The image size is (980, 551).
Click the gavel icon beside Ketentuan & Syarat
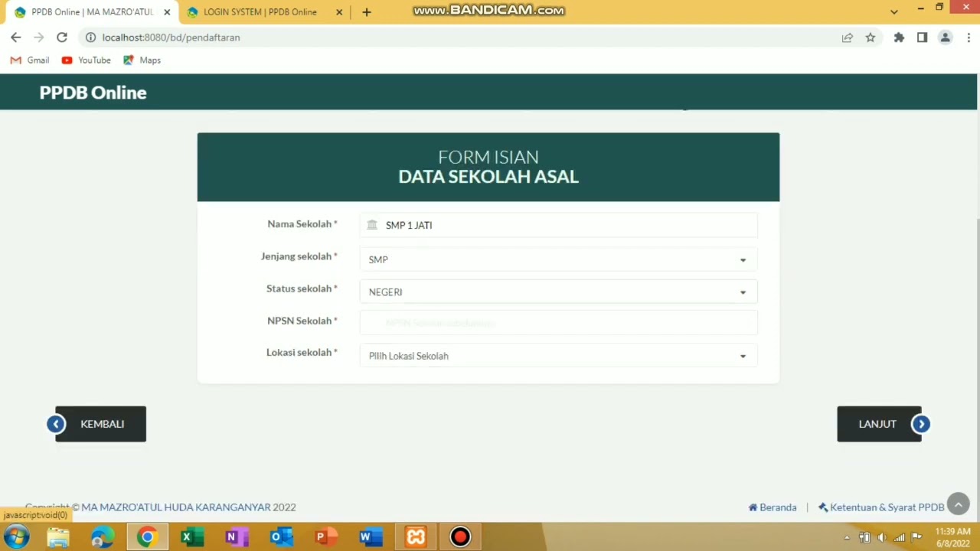[823, 507]
